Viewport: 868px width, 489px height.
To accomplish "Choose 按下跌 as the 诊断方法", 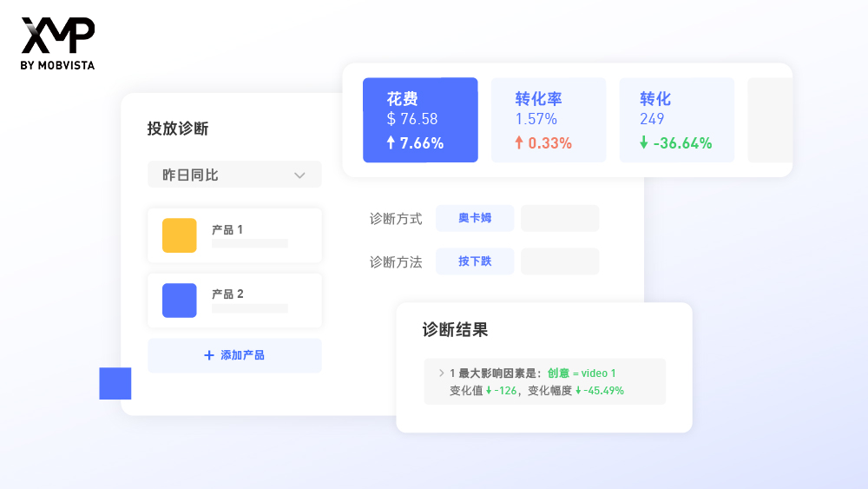I will (x=475, y=261).
